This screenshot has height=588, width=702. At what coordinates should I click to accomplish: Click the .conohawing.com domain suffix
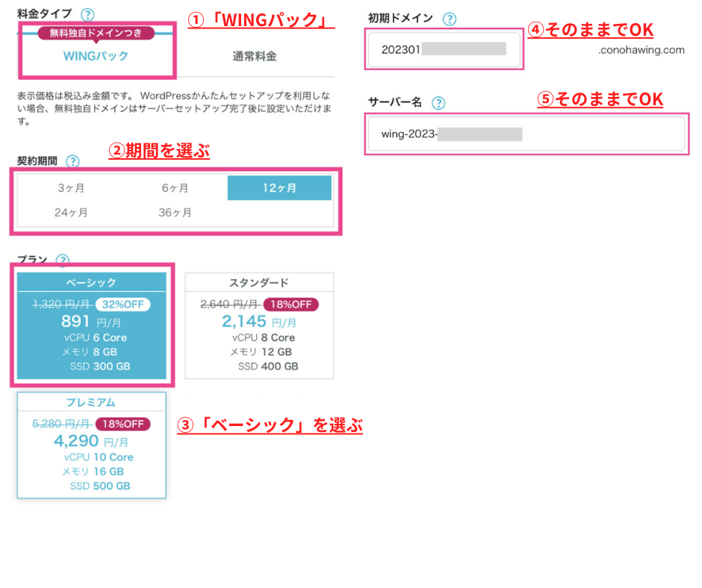click(641, 50)
